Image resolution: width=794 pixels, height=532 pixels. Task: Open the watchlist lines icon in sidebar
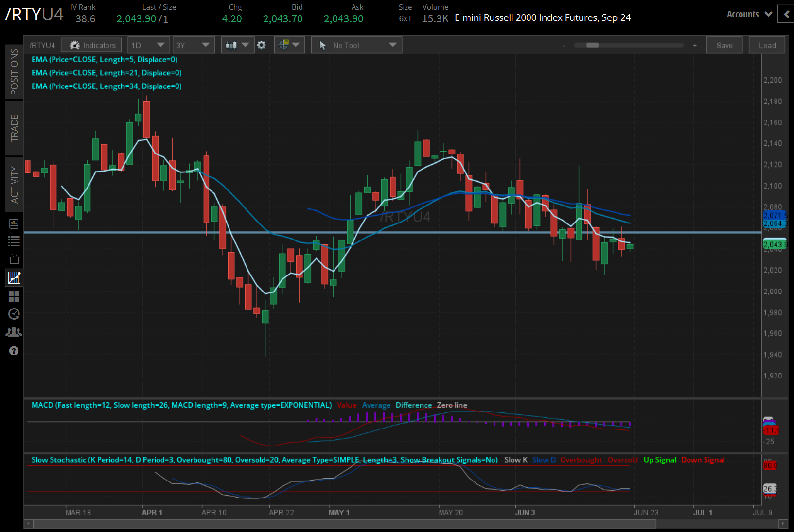tap(14, 241)
